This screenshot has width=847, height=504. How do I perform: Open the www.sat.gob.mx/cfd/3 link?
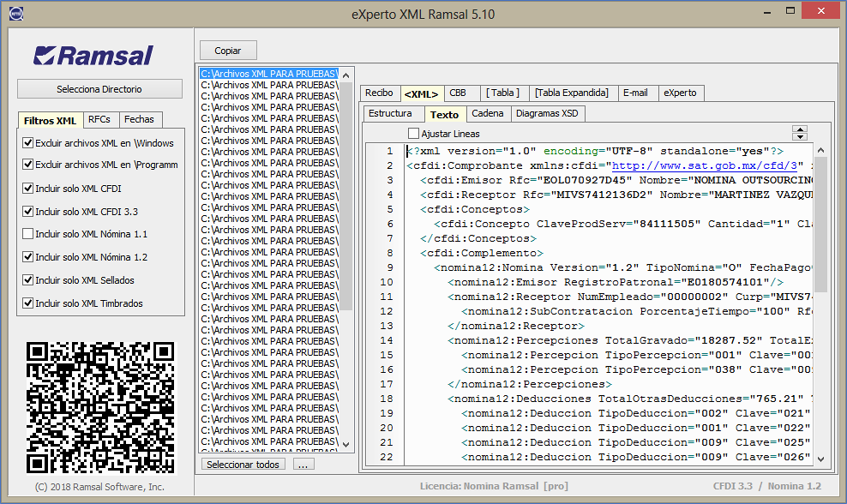[705, 165]
